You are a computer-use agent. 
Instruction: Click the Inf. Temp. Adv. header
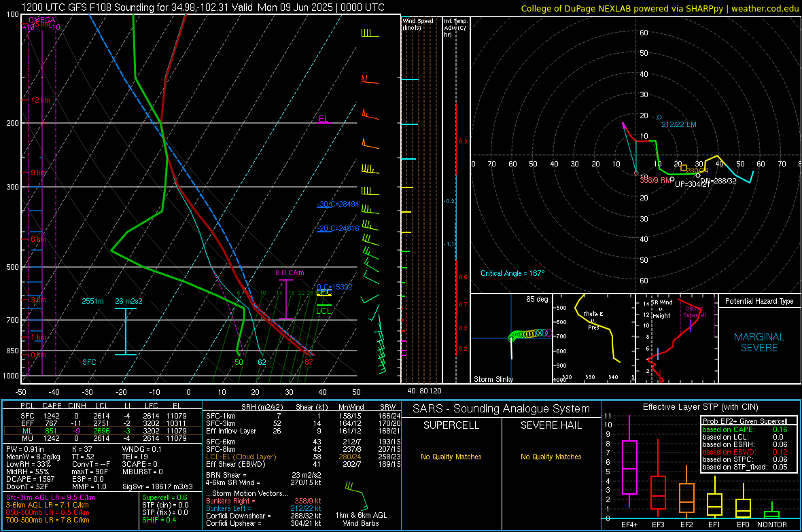455,28
